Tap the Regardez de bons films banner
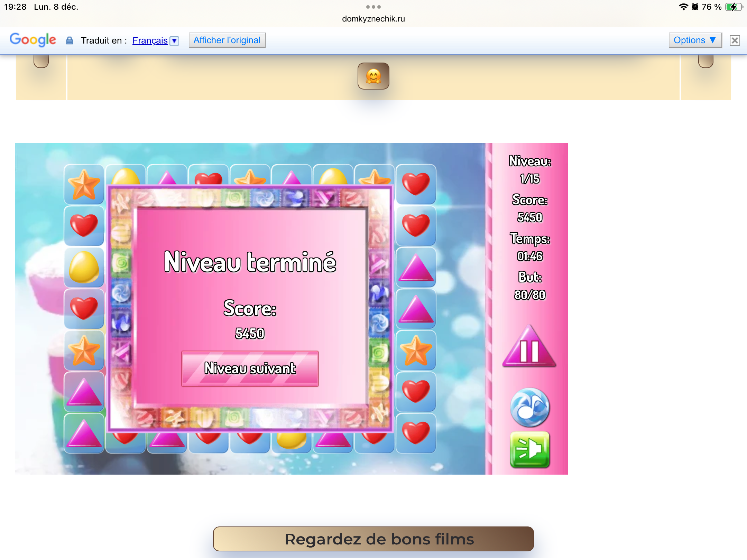Image resolution: width=747 pixels, height=560 pixels. (x=373, y=539)
